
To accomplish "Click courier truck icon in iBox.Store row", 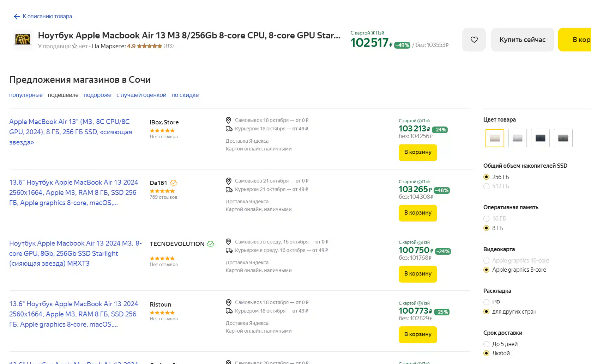I will (229, 129).
